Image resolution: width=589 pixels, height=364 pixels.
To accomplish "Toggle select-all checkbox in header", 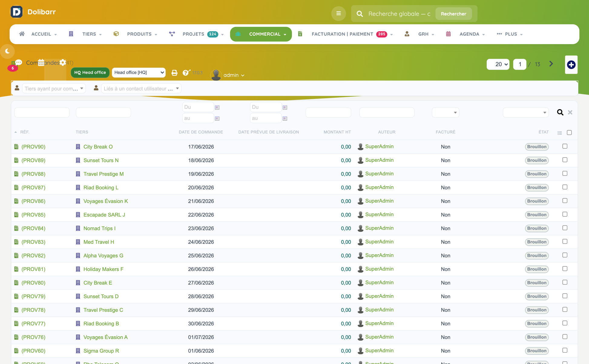I will (x=569, y=132).
